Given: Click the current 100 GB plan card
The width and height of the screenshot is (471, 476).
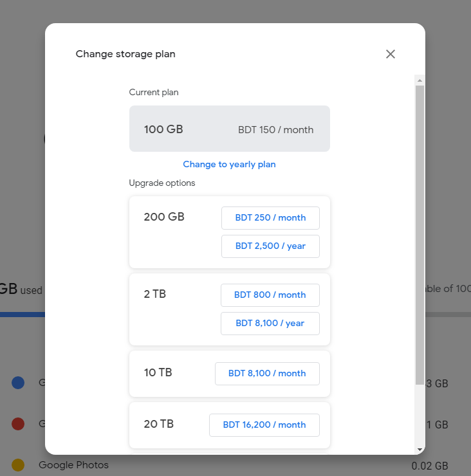Looking at the screenshot, I should tap(229, 129).
